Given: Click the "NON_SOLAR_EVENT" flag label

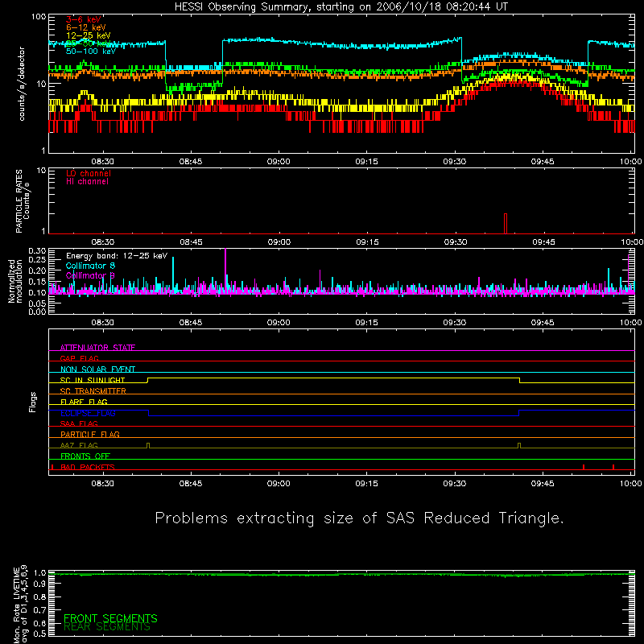Looking at the screenshot, I should [97, 369].
